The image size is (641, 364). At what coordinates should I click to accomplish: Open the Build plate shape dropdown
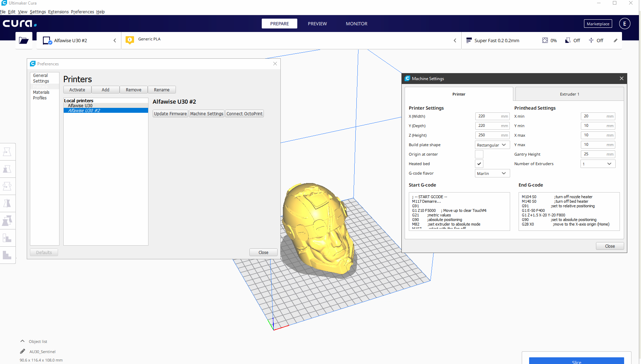(x=492, y=145)
